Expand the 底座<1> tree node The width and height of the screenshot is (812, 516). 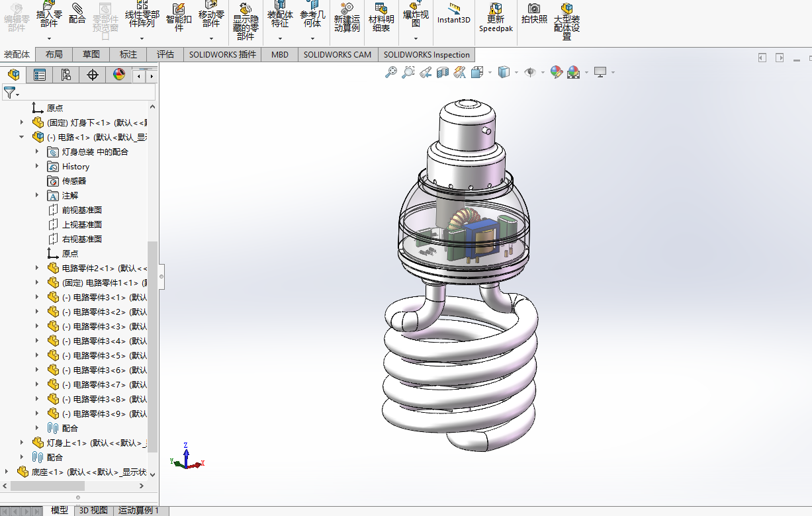[7, 472]
